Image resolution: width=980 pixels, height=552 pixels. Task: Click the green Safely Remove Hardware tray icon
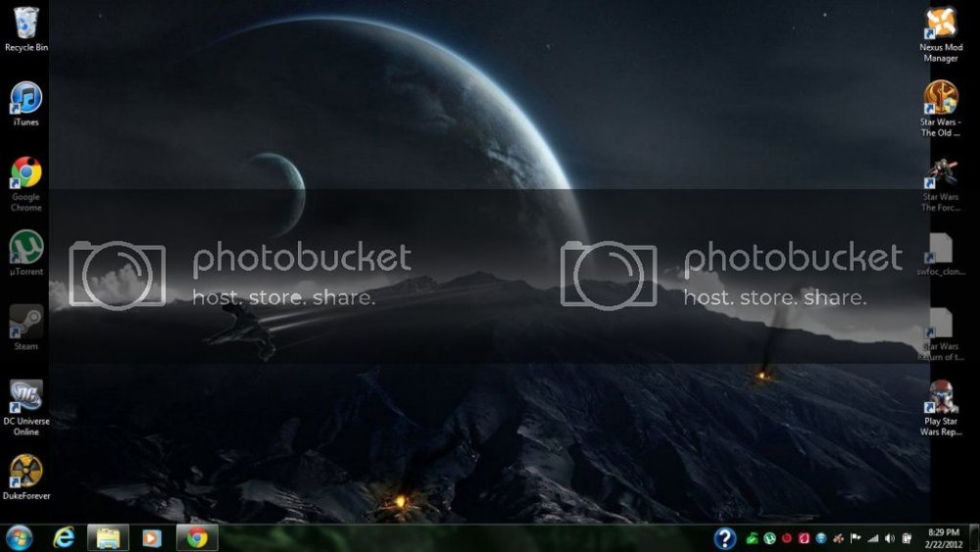point(753,538)
